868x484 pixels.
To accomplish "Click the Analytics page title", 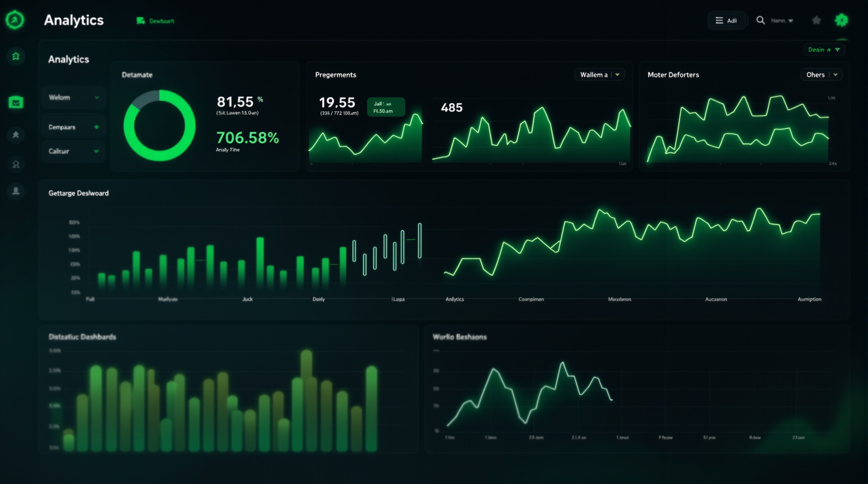I will (x=74, y=20).
